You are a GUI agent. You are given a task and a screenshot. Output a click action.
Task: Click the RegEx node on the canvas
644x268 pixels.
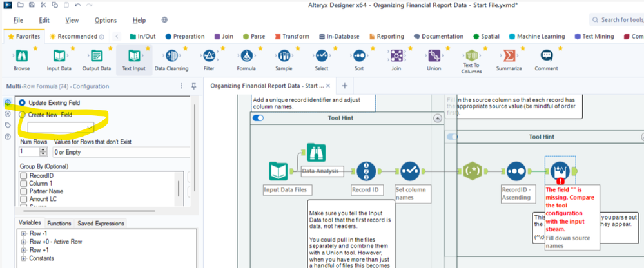[473, 171]
